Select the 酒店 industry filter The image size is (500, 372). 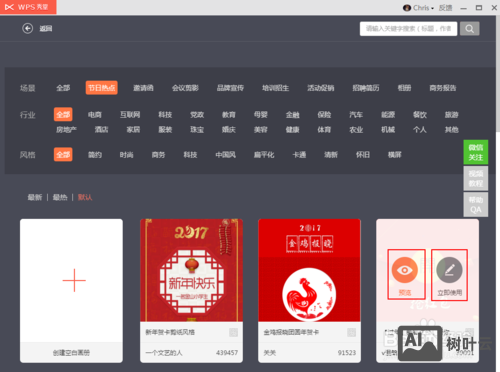tap(101, 129)
